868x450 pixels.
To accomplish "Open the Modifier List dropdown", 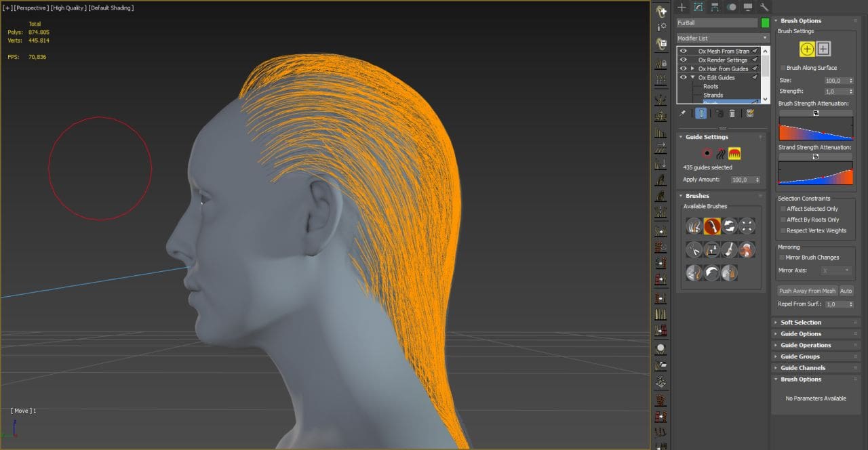I will tap(723, 38).
